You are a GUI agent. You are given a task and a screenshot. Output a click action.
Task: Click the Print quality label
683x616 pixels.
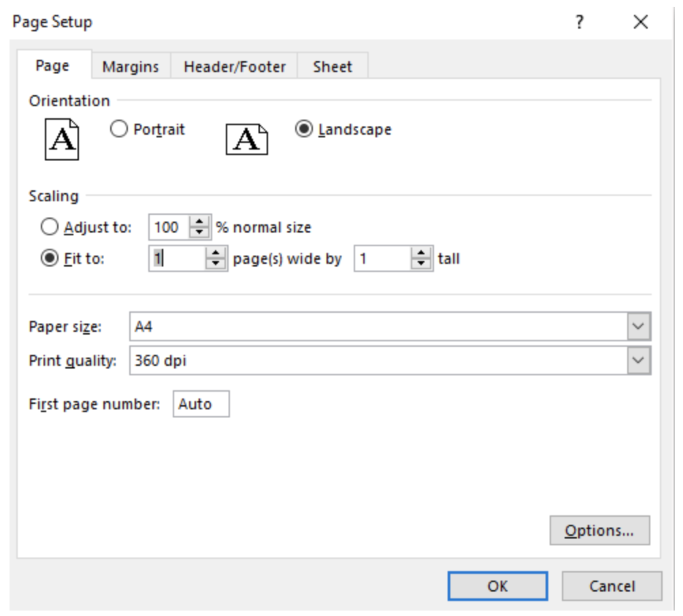pos(73,360)
